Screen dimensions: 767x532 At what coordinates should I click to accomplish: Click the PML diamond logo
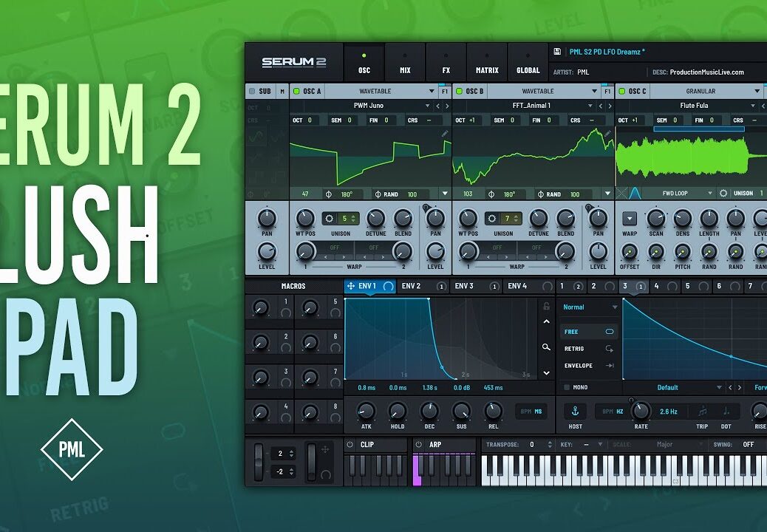pyautogui.click(x=72, y=449)
